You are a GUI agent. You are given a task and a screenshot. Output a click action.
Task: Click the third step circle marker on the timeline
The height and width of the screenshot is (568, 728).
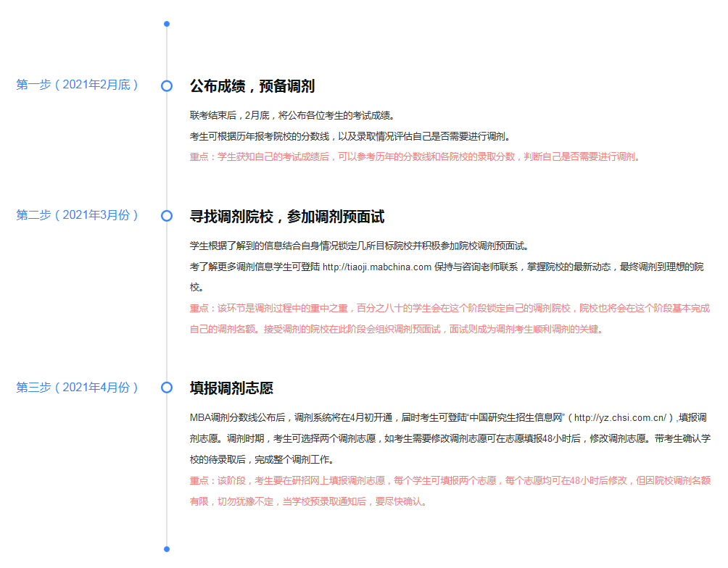(167, 388)
